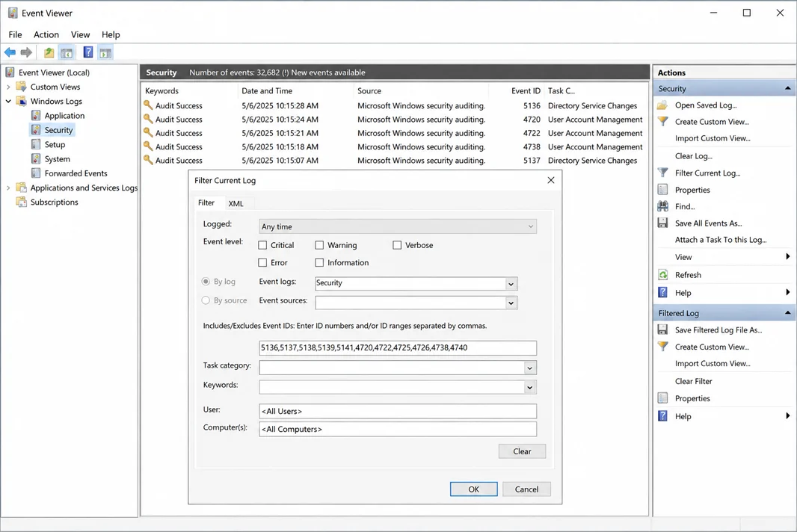Screen dimensions: 797x532
Task: Click the green Refresh icon
Action: [663, 275]
